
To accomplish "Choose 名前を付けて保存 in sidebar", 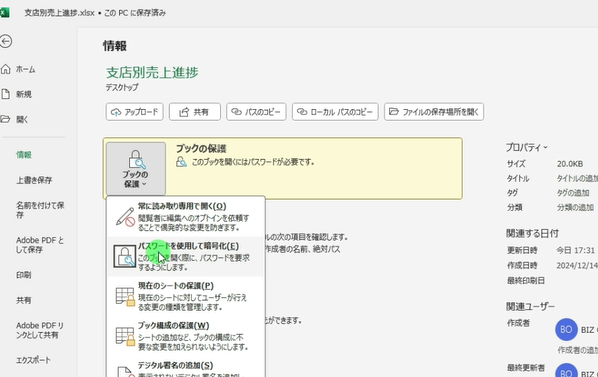I will [x=40, y=210].
